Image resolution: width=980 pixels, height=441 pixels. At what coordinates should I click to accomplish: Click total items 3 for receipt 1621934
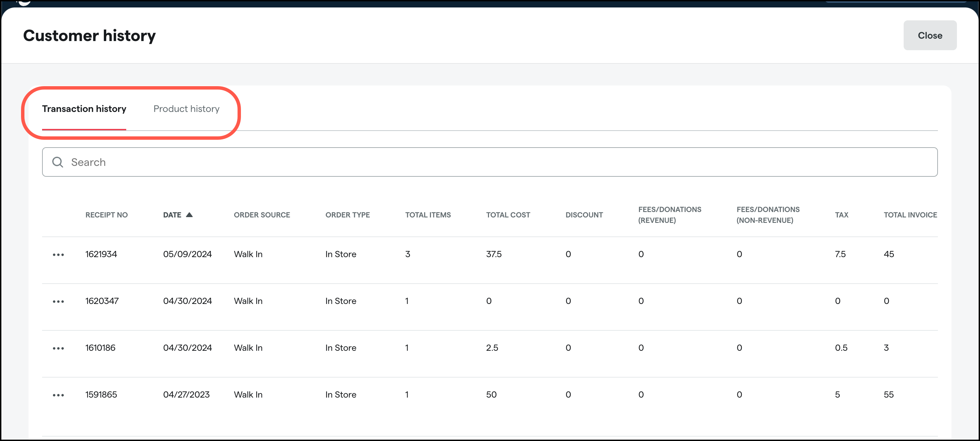point(408,254)
